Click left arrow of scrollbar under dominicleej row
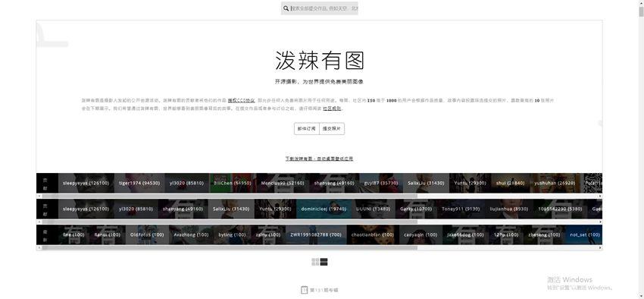This screenshot has height=299, width=644. coord(39,222)
